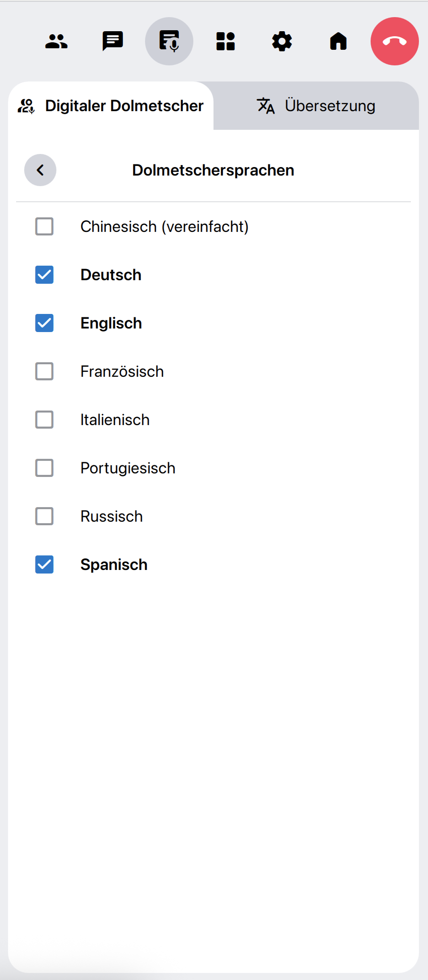Go back using the left chevron
Viewport: 428px width, 980px height.
[x=40, y=170]
